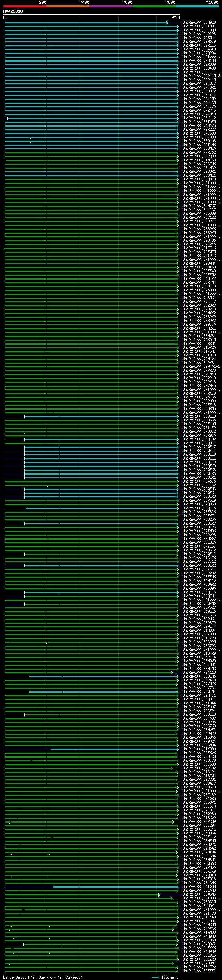Open hit UniRef100_O24259

tap(199, 99)
